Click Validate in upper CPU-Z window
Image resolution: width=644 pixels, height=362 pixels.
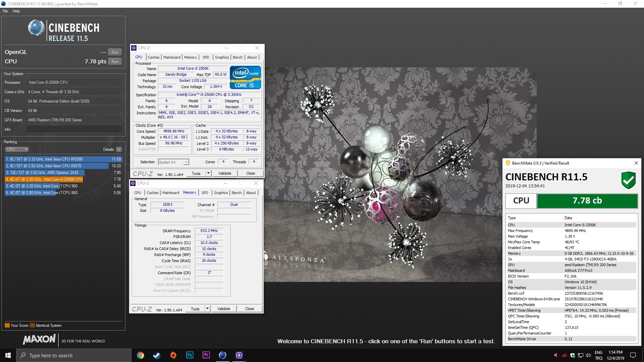pos(225,173)
